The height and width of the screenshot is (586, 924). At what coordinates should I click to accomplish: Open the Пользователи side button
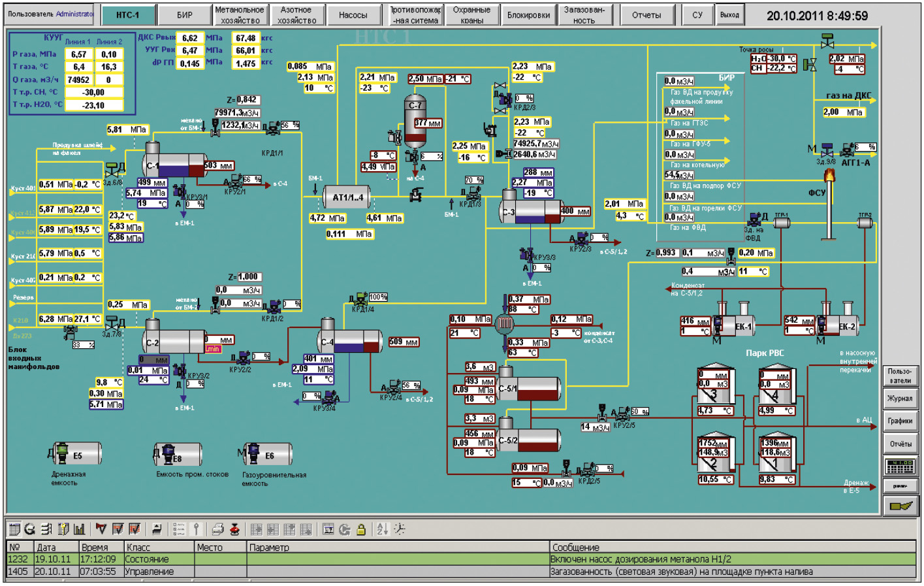tap(900, 376)
